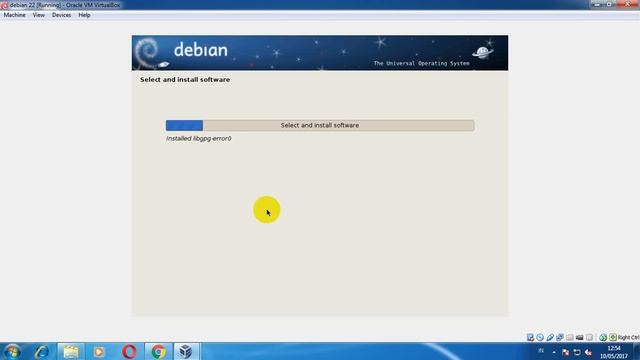Click the Installed libgpg-error0 status text
Screen dimensions: 640x360
click(x=198, y=138)
